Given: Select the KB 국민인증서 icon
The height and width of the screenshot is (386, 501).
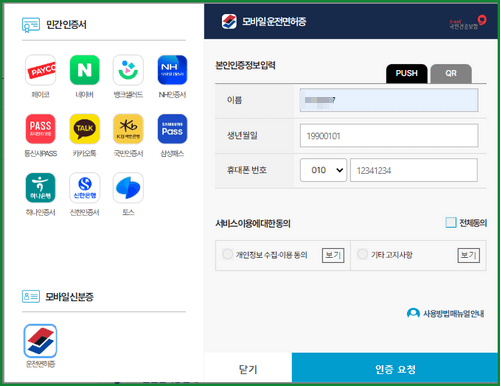Looking at the screenshot, I should [x=128, y=129].
